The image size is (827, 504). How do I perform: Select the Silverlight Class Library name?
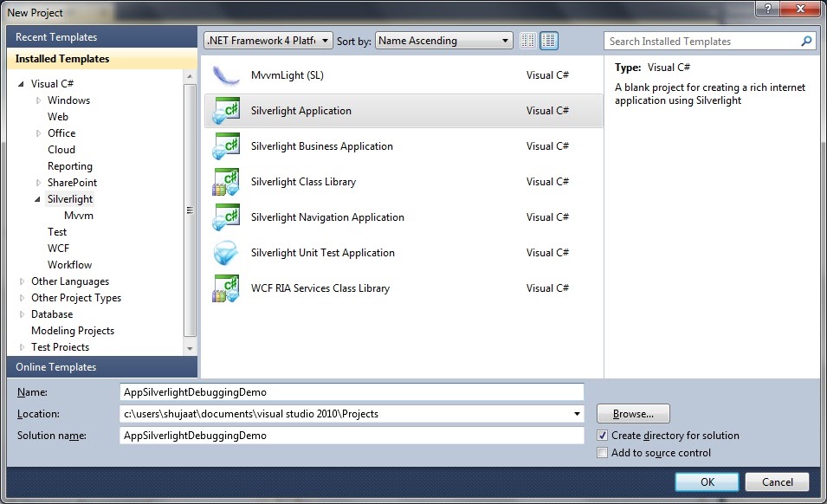pos(303,182)
